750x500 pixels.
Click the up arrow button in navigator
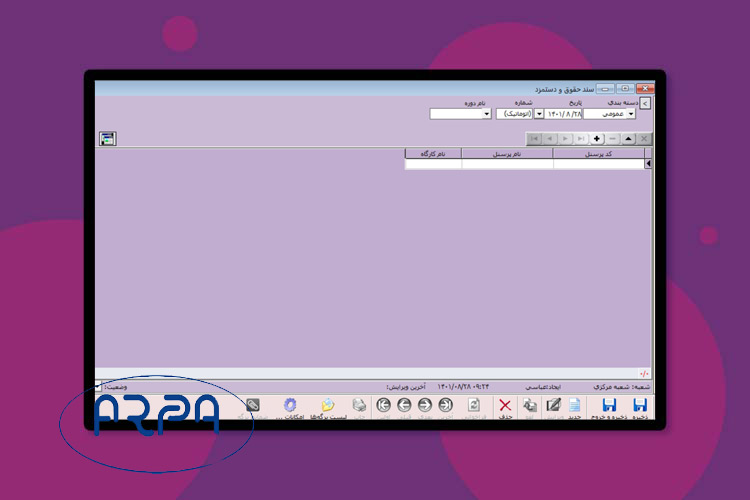628,139
